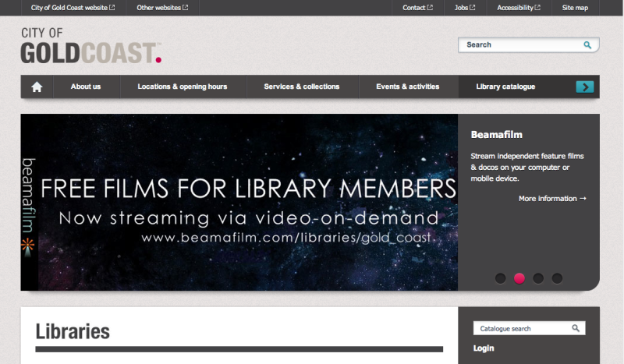624x364 pixels.
Task: Go to the Home icon in navigation bar
Action: (37, 87)
